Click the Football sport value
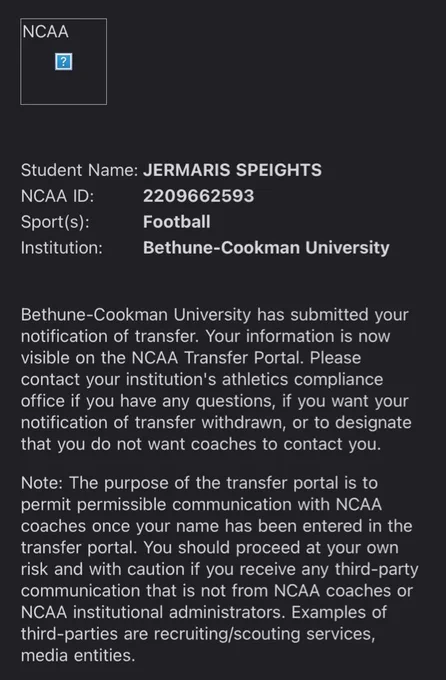Screen dimensions: 446x680 pos(177,222)
